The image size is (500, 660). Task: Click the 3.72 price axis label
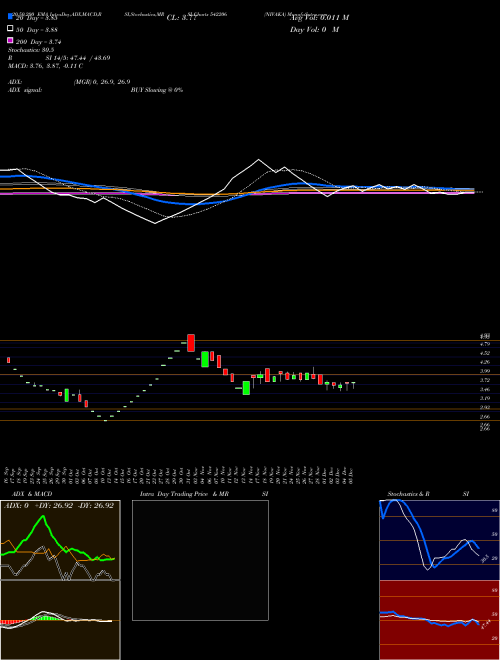coord(485,380)
